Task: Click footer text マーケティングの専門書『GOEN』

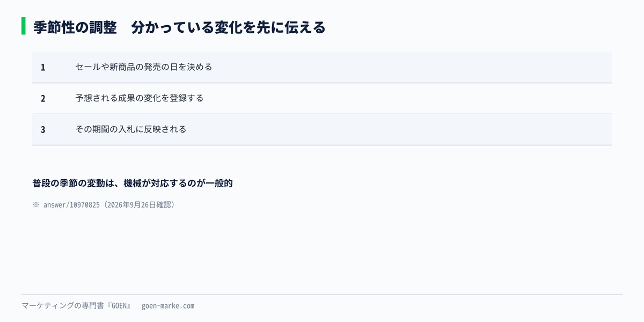Action: click(x=77, y=306)
